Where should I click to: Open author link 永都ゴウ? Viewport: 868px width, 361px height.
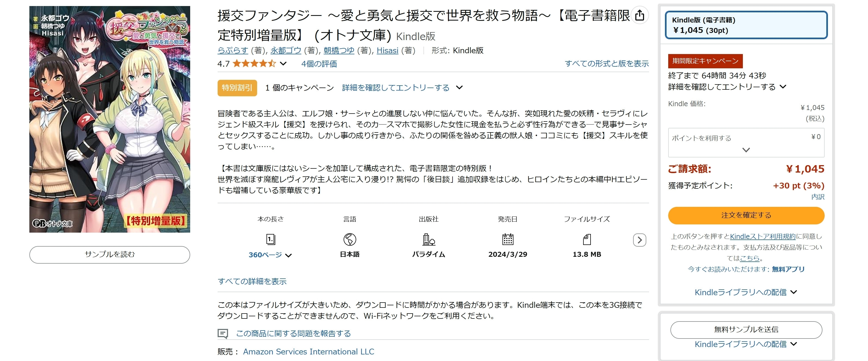tap(286, 50)
